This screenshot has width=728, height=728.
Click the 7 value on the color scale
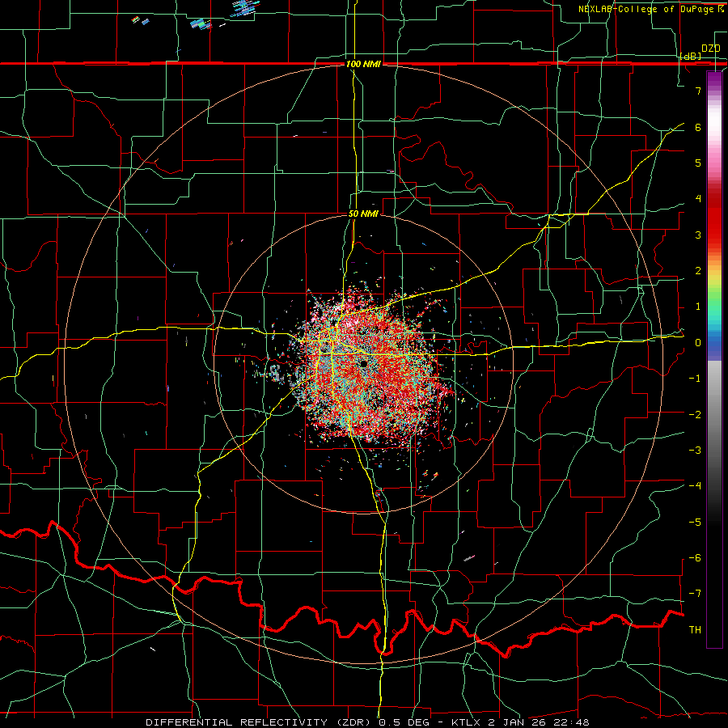point(698,91)
